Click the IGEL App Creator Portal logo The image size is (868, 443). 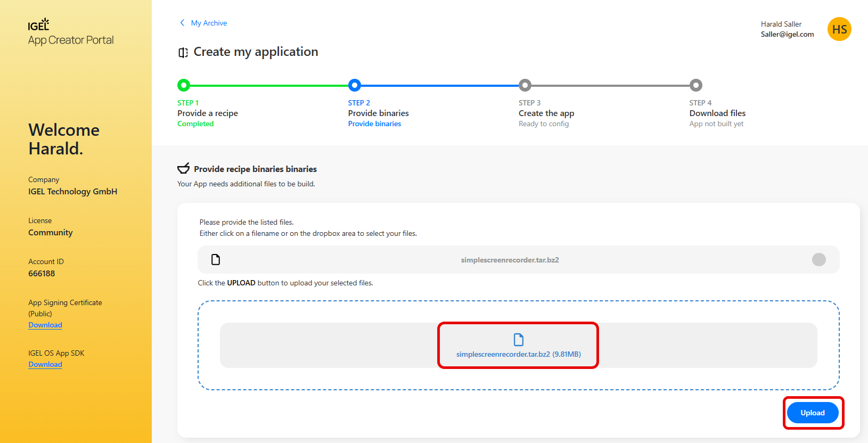(x=71, y=32)
